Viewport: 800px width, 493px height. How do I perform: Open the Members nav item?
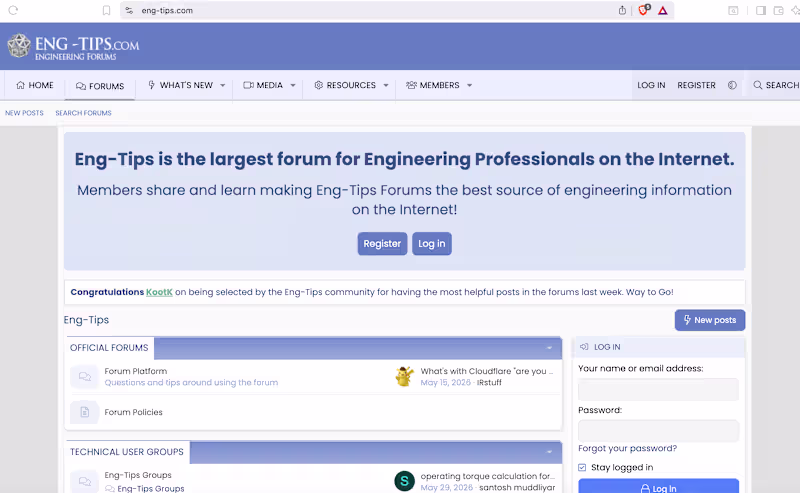[x=433, y=85]
